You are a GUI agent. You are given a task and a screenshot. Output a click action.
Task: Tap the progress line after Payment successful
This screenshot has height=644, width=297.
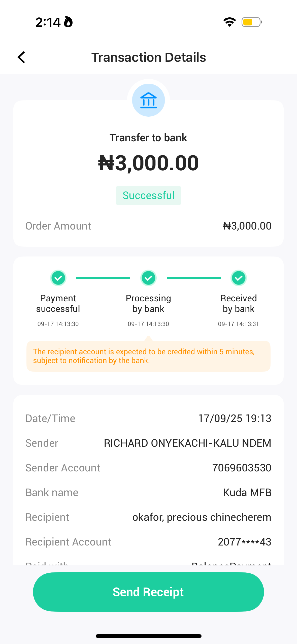click(103, 278)
